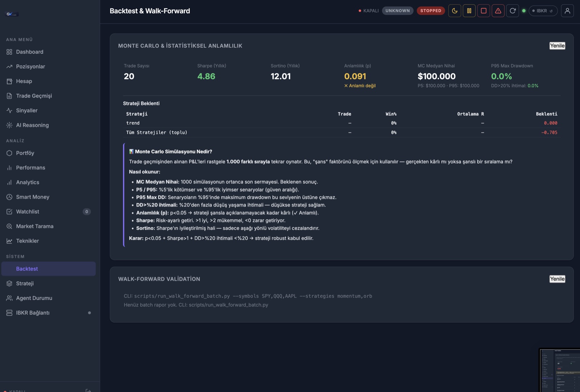Click the yellow pause button
580x392 pixels.
(x=469, y=11)
